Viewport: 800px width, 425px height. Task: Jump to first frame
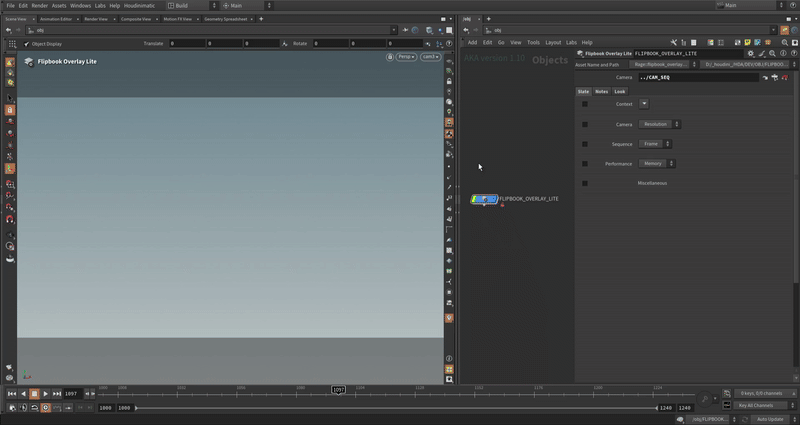[12, 393]
